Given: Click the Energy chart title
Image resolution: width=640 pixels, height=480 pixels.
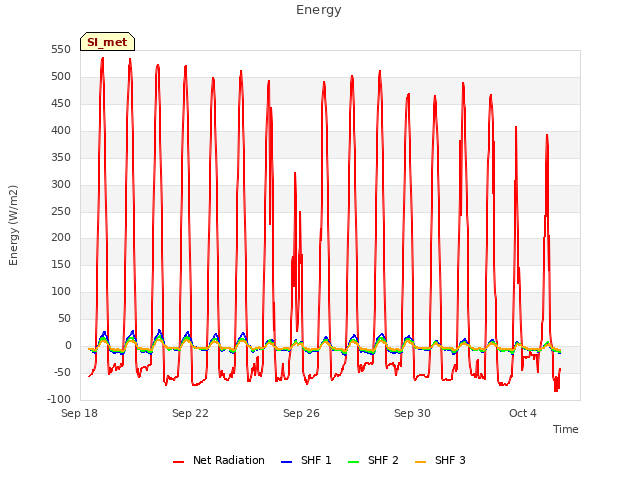Looking at the screenshot, I should 319,10.
